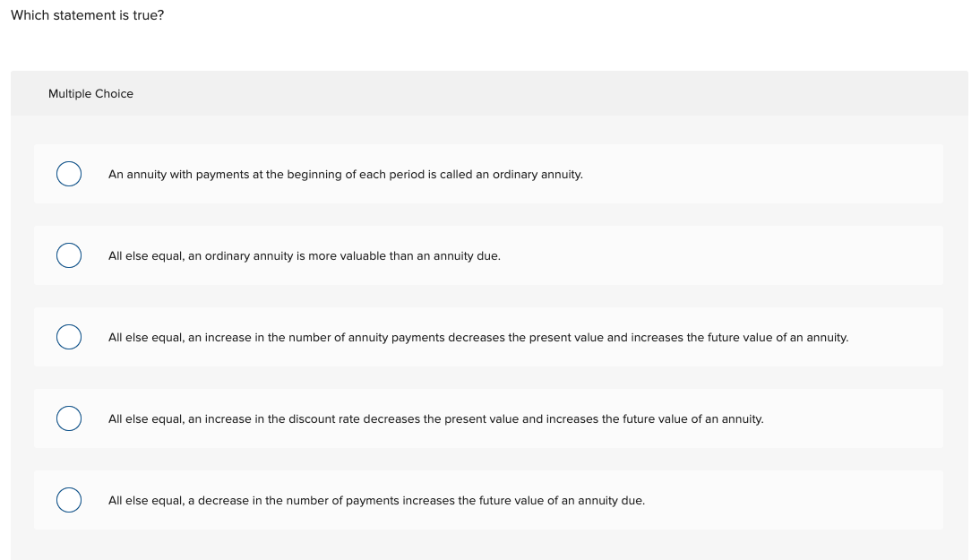Click the text mentioning 'annuity due' value comparison
Screen dimensions: 980x560
pos(305,255)
